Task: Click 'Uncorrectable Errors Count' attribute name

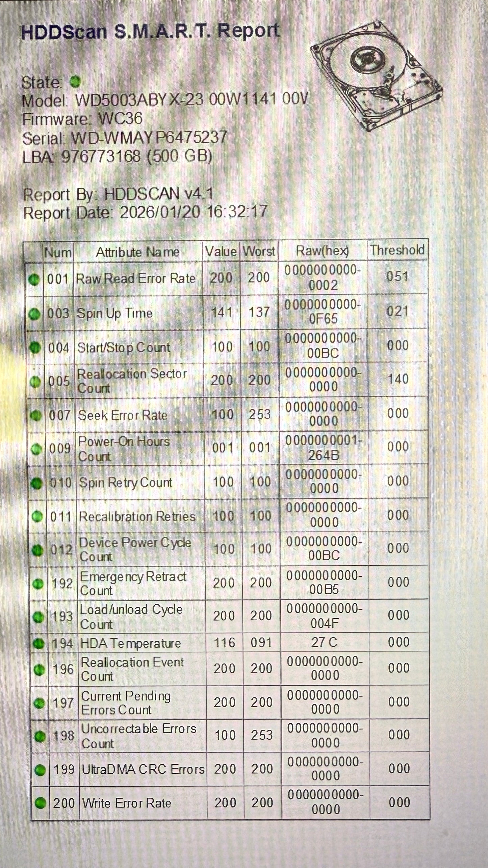Action: (139, 736)
